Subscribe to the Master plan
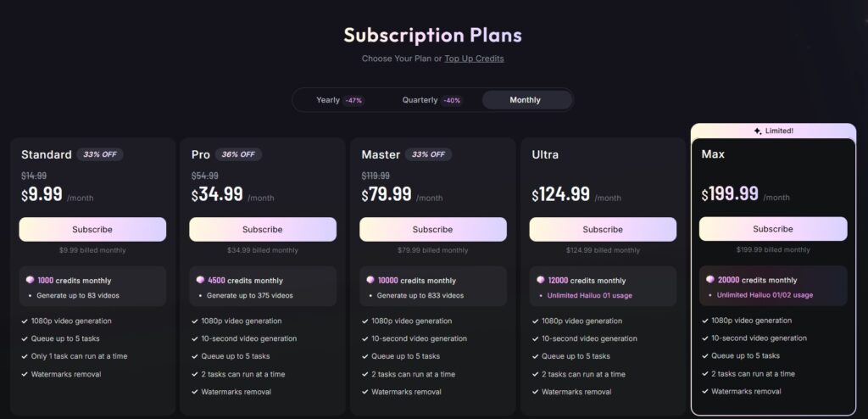The width and height of the screenshot is (868, 419). [433, 229]
